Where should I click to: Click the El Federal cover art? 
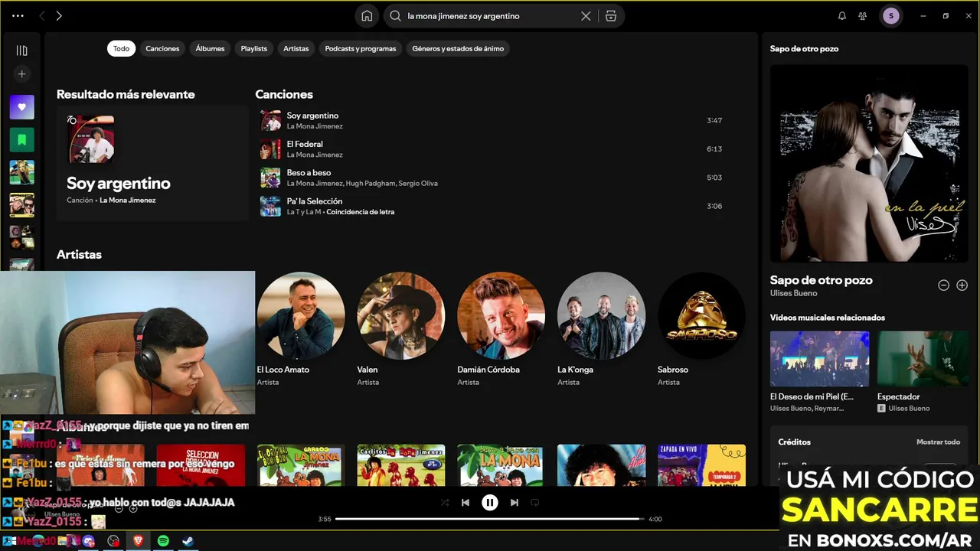[x=270, y=148]
